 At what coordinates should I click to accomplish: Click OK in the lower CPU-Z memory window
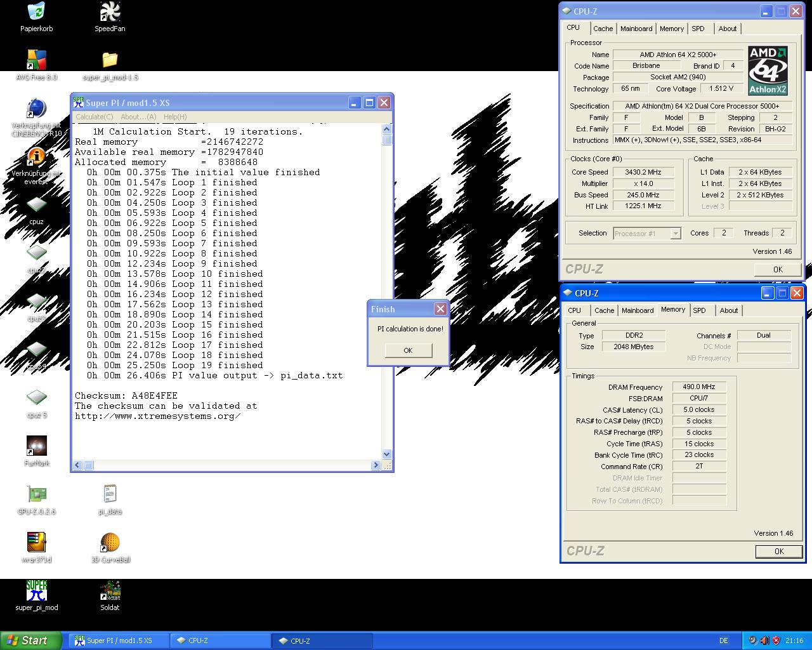779,552
